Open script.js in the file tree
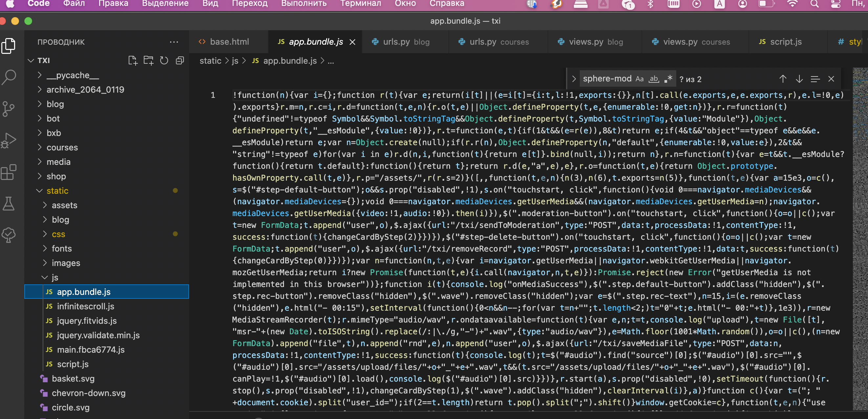This screenshot has width=868, height=419. 73,364
